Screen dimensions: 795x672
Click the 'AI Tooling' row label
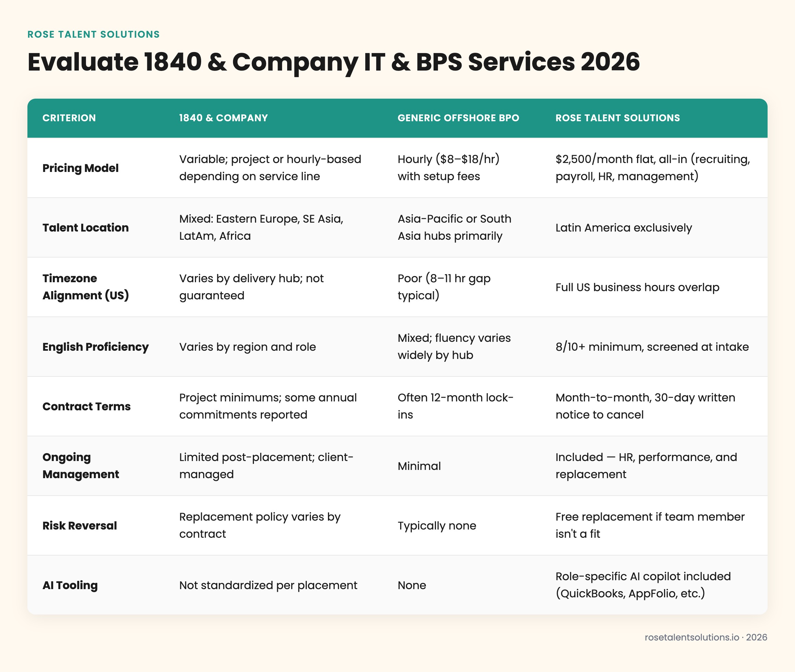click(x=70, y=585)
